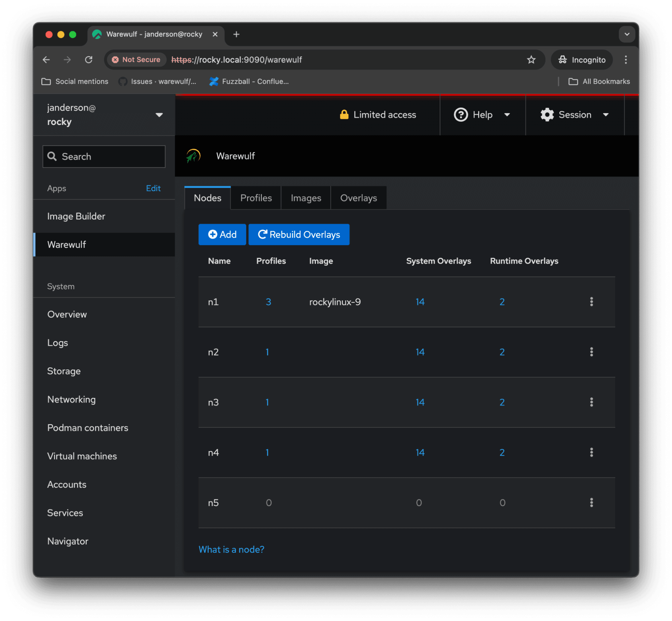This screenshot has height=621, width=672.
Task: Click n1 system overlays count 14
Action: pyautogui.click(x=420, y=302)
